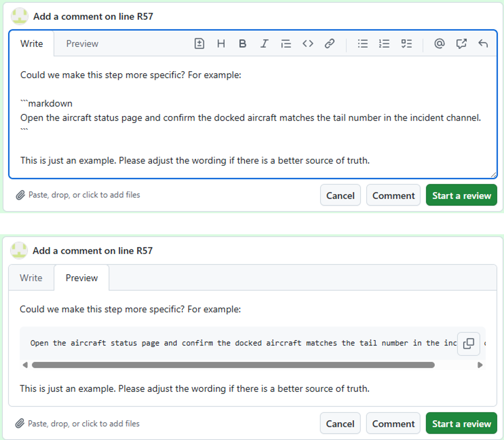Click Start a review in the bottom preview box
This screenshot has height=440, width=504.
coord(461,423)
